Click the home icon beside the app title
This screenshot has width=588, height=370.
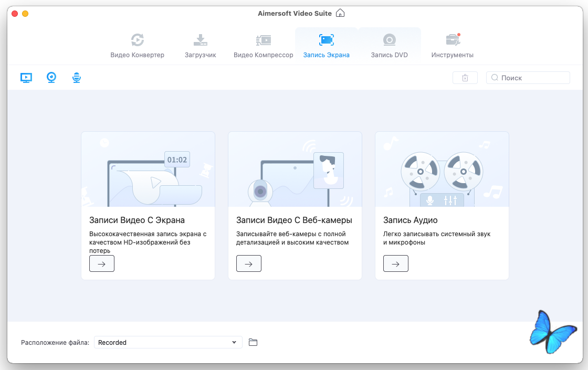click(340, 13)
